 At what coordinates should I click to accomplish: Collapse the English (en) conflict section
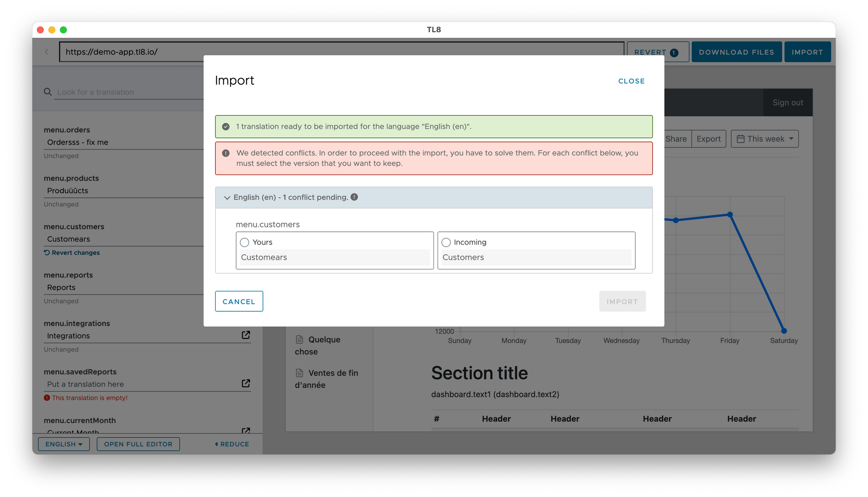tap(227, 197)
